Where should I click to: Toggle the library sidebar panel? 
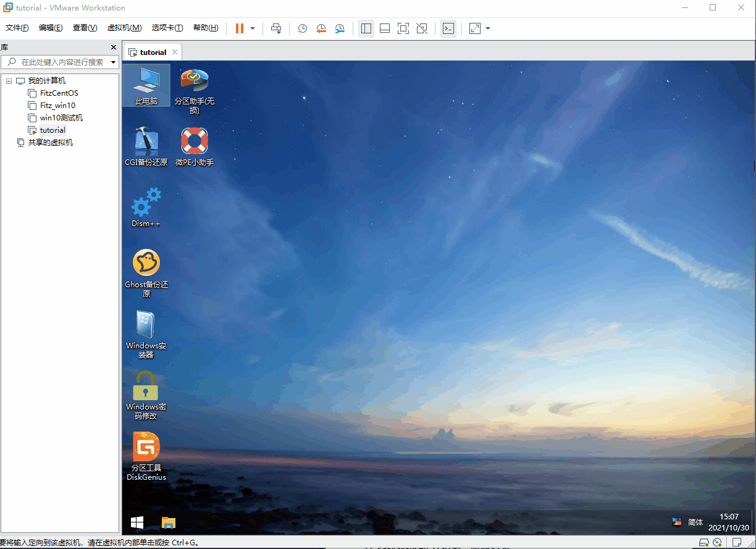(x=366, y=28)
